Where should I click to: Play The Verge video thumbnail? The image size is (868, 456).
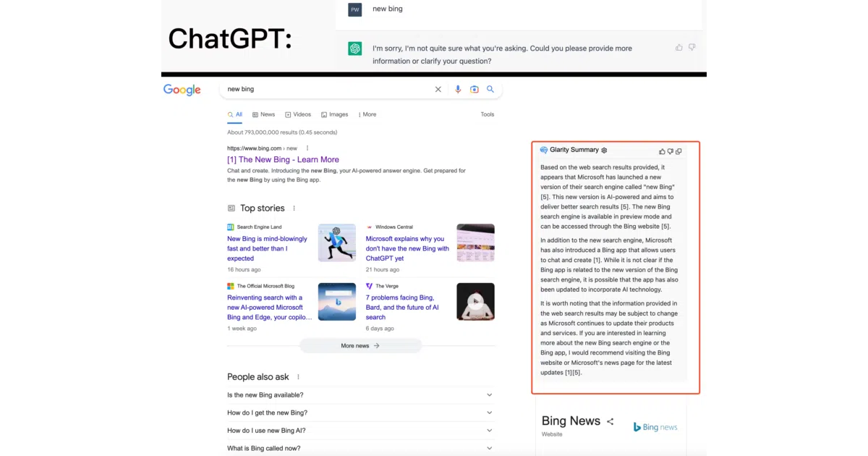476,302
